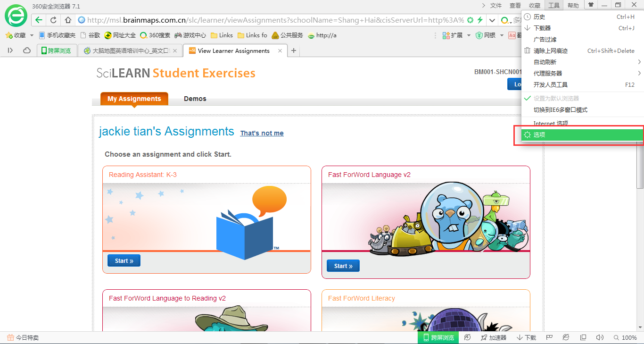Open the 游戏中心 bookmark
This screenshot has width=644, height=344.
pyautogui.click(x=190, y=35)
